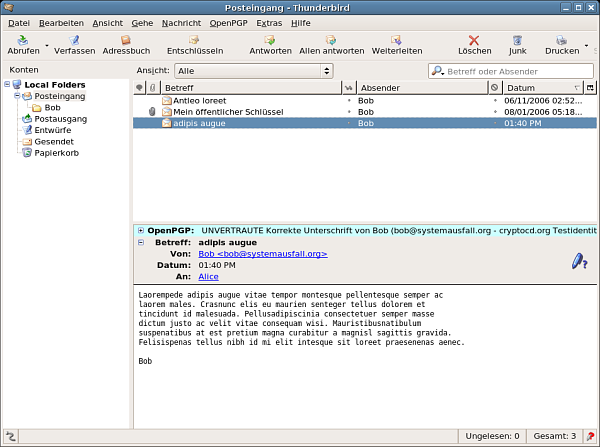This screenshot has width=600, height=447.
Task: Open the Bearbeiten menu
Action: point(61,23)
